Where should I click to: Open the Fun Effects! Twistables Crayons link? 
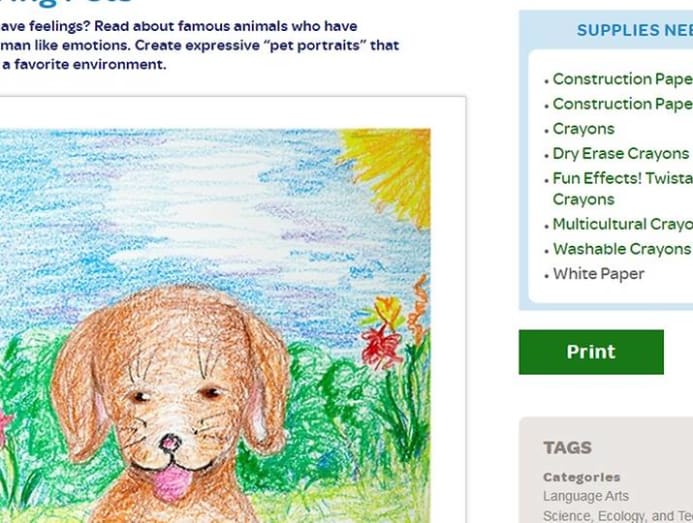coord(623,189)
